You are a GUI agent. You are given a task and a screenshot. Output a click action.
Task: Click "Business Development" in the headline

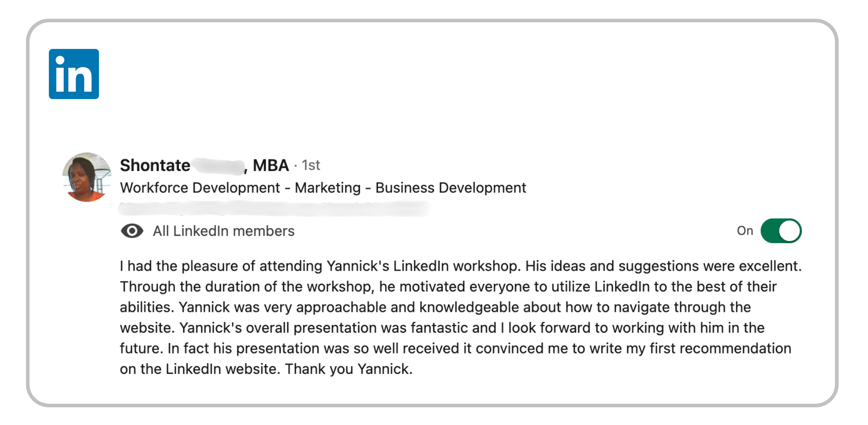451,188
